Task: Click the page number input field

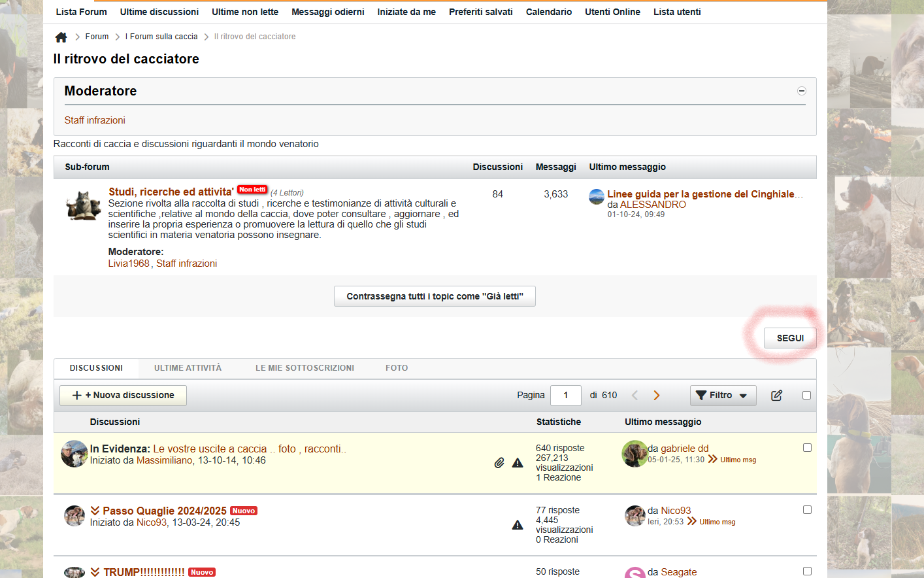Action: click(565, 396)
